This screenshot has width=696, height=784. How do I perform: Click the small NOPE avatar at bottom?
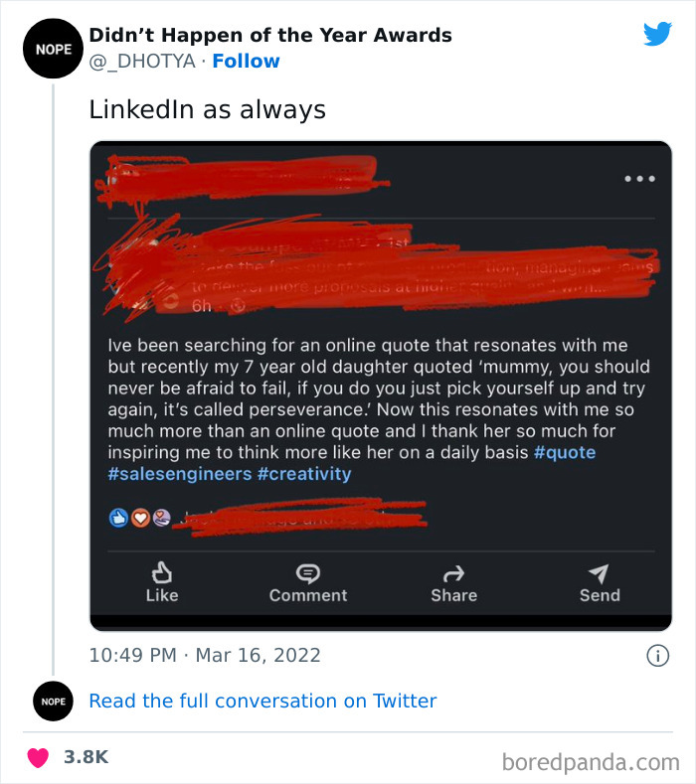(x=53, y=701)
